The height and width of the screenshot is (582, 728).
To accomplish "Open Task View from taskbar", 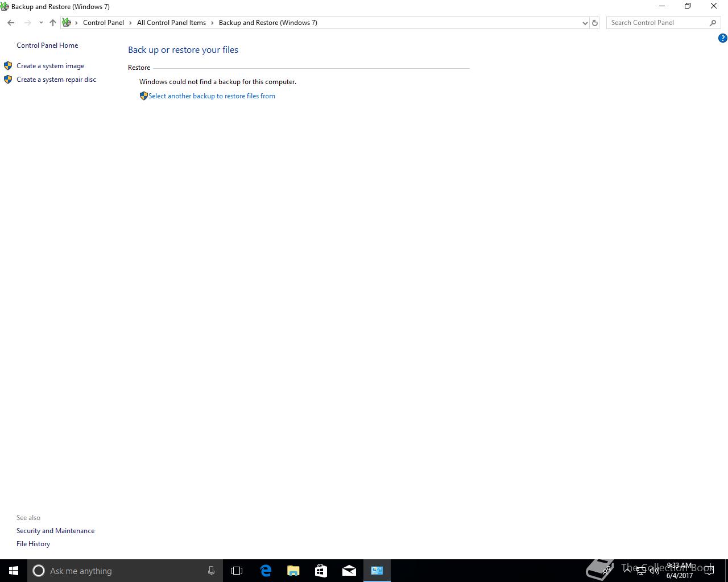I will [x=237, y=571].
